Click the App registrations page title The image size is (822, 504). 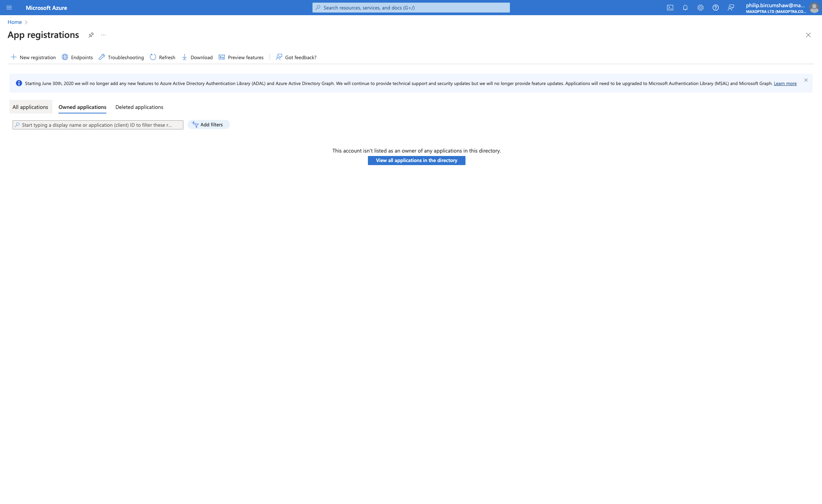[x=43, y=35]
